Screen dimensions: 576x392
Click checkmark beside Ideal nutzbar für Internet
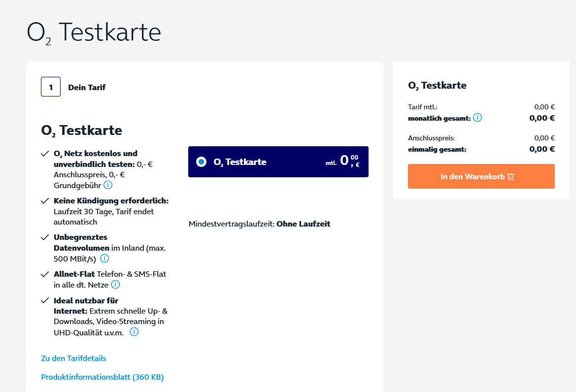point(45,300)
